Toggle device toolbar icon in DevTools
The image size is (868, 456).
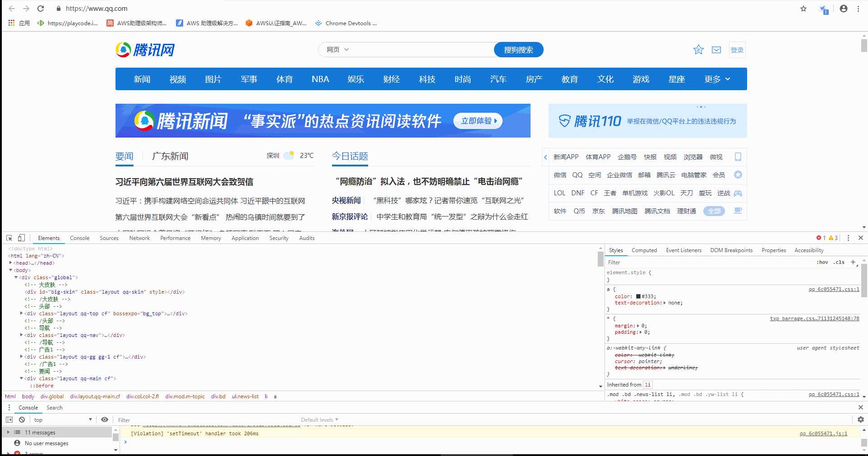[21, 238]
